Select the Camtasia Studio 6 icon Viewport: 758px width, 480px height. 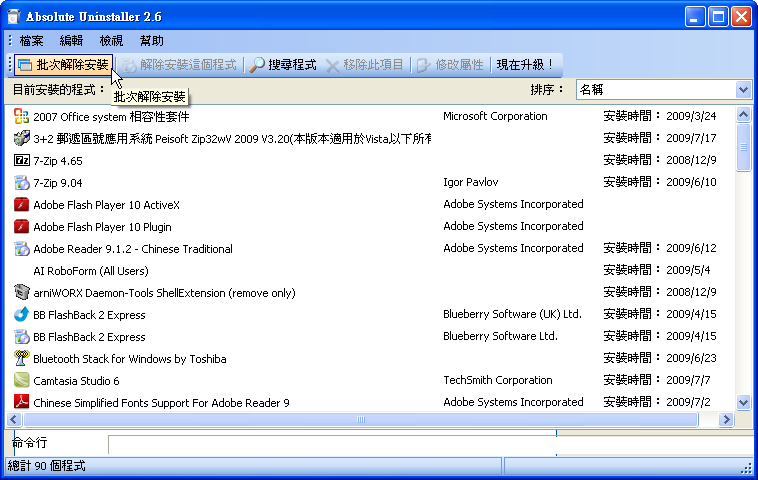[x=22, y=381]
